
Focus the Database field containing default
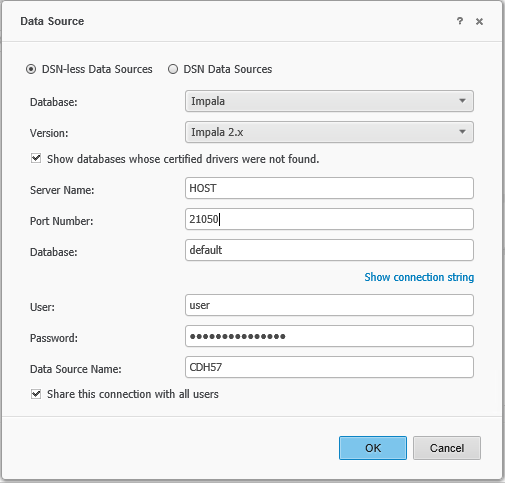tap(329, 250)
